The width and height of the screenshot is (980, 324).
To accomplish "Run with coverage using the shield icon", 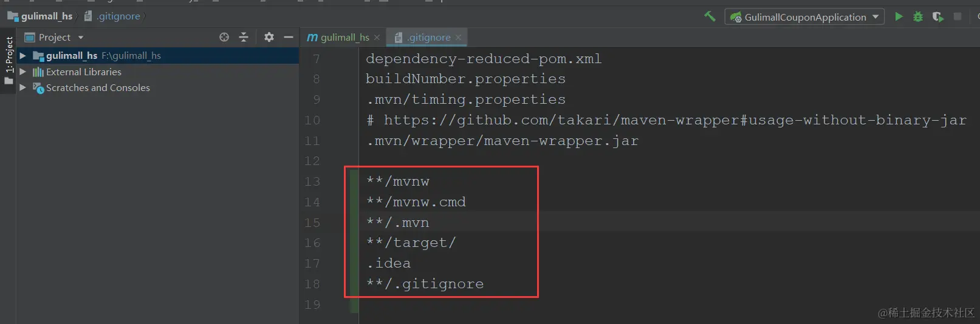I will click(x=938, y=16).
